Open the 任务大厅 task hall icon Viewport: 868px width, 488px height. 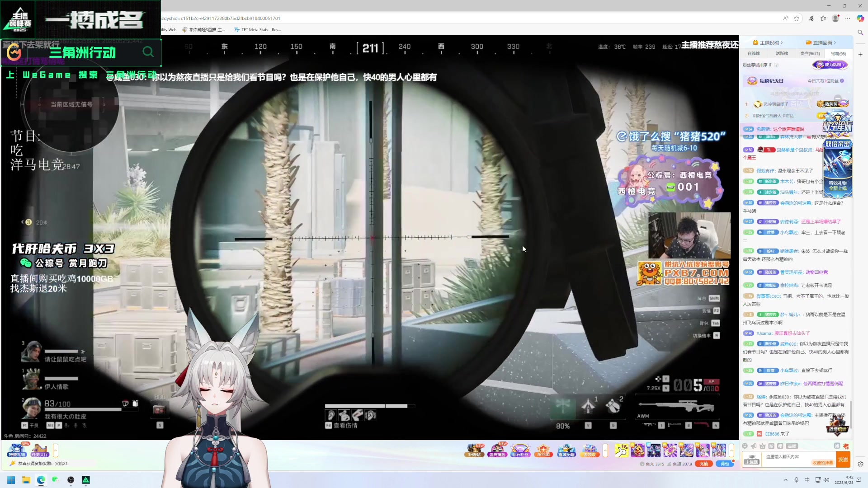tap(40, 450)
